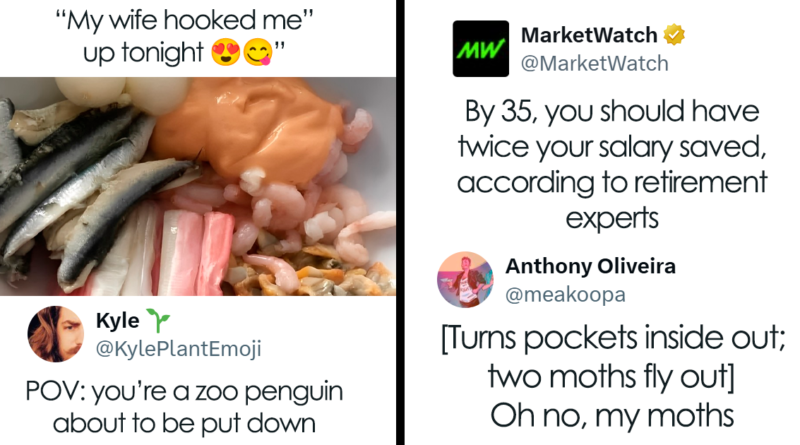Click the MarketWatch MW logo avatar

click(x=481, y=48)
